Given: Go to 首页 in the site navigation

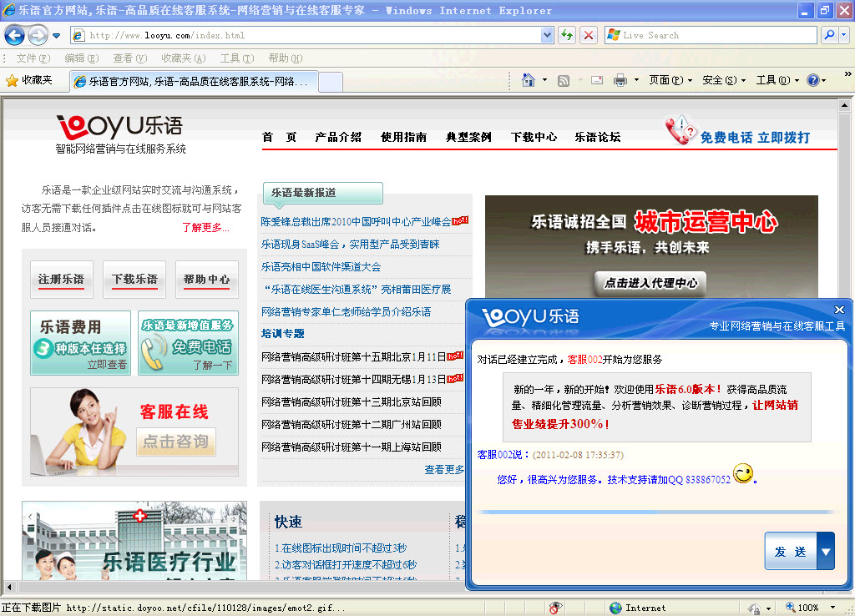Looking at the screenshot, I should click(279, 137).
